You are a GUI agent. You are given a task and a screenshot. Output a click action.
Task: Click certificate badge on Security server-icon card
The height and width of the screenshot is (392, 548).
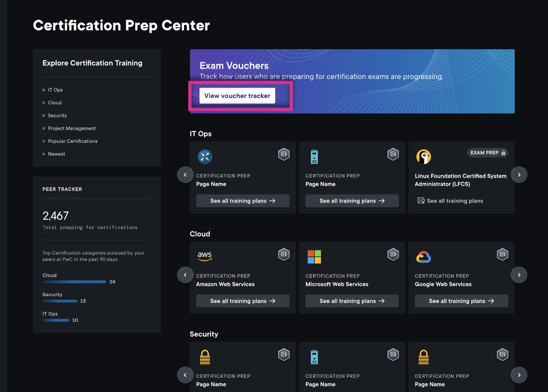click(393, 354)
